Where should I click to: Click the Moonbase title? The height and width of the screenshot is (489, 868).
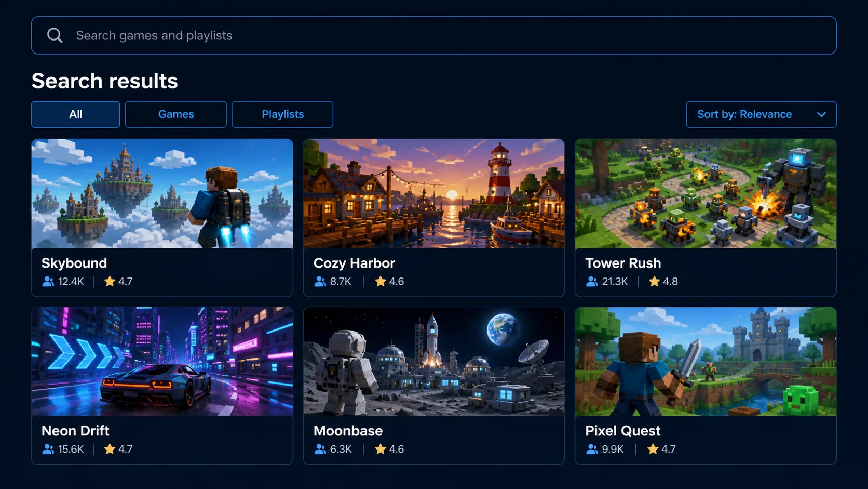[x=348, y=431]
